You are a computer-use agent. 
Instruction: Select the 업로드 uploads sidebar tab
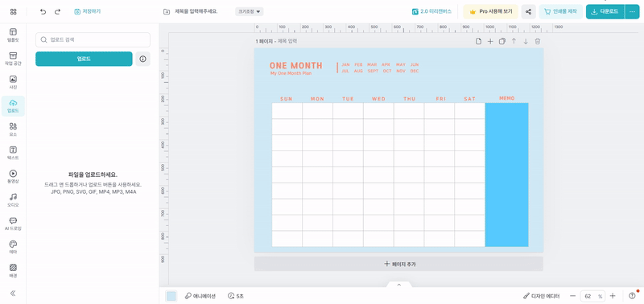[13, 106]
